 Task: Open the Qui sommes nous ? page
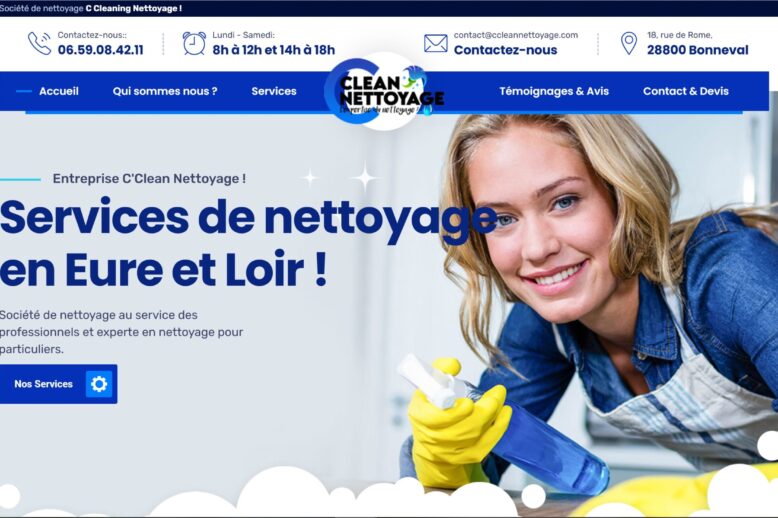point(165,91)
